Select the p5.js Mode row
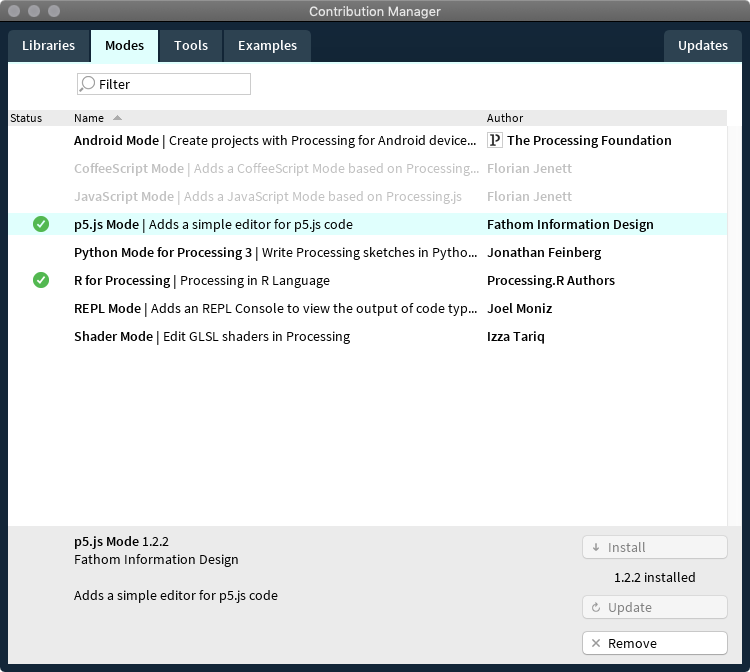 coord(367,224)
